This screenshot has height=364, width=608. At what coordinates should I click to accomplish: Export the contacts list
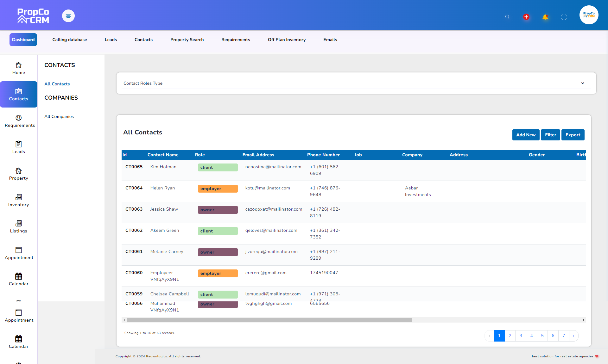click(573, 135)
